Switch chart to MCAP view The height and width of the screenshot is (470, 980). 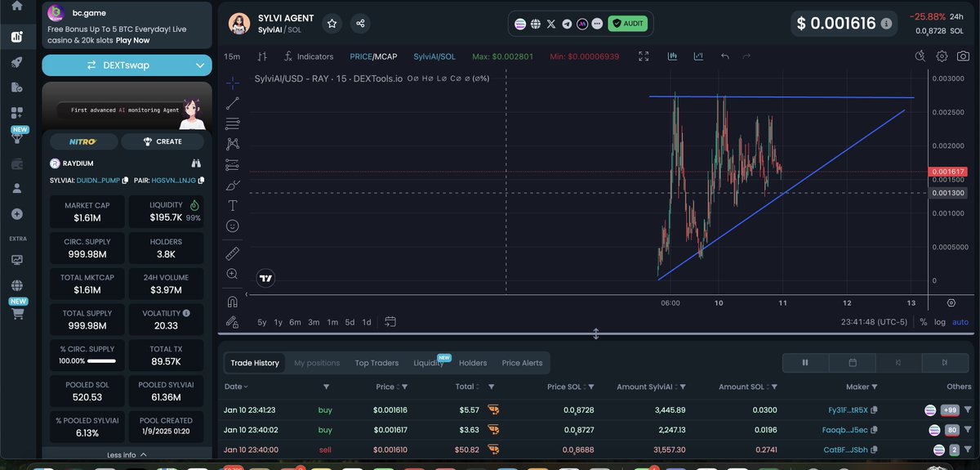click(x=386, y=56)
